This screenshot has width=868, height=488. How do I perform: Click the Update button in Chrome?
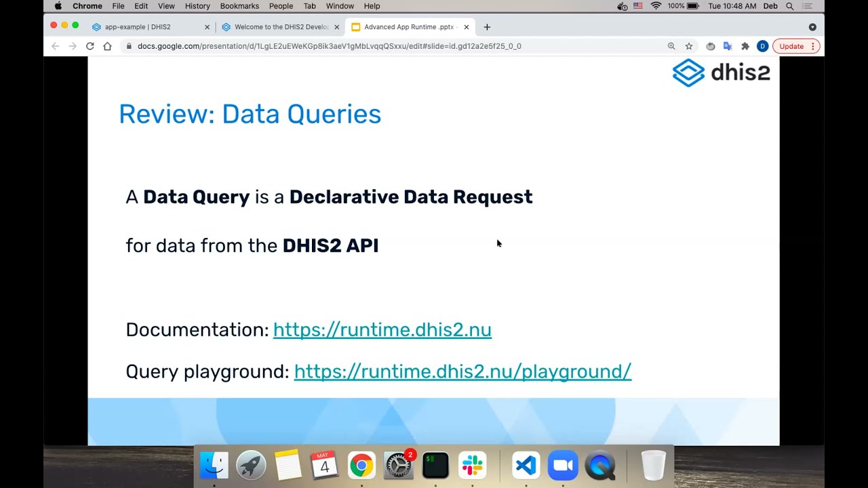tap(791, 46)
